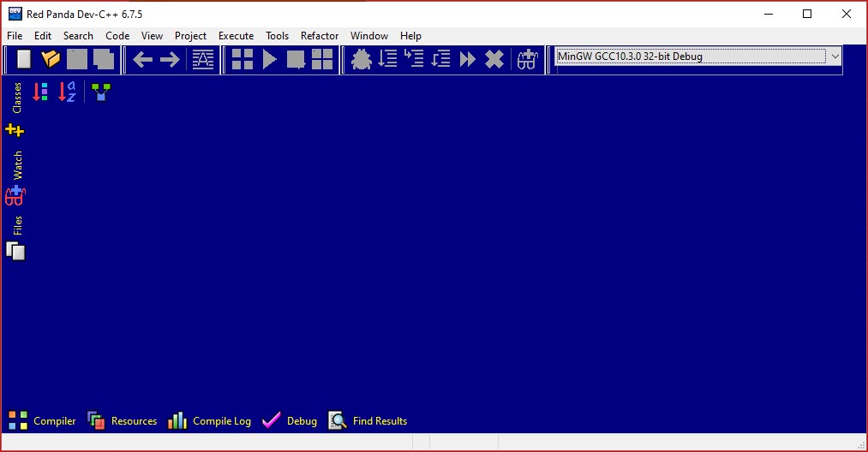Open the Find Results bottom tab
The height and width of the screenshot is (452, 868).
point(368,421)
